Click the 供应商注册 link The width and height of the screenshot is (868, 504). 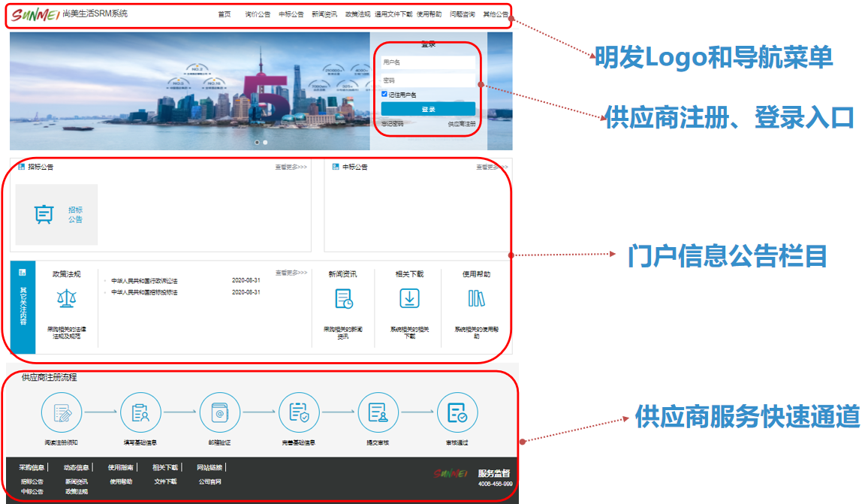(x=462, y=124)
